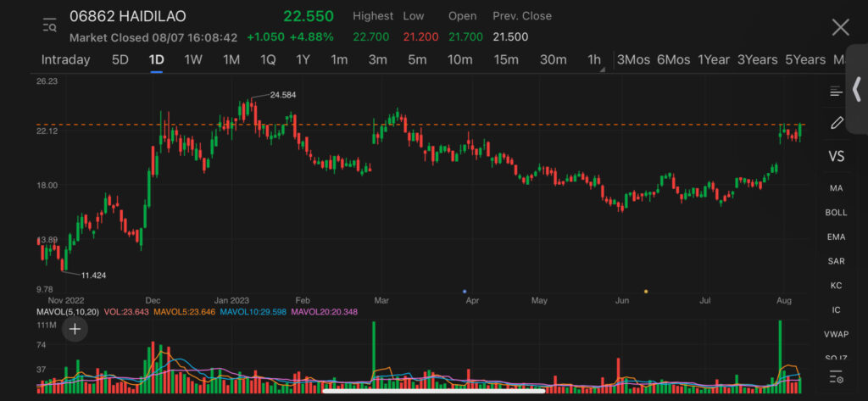This screenshot has width=868, height=401.
Task: Click the MAVOL5:23.646 value
Action: point(184,312)
